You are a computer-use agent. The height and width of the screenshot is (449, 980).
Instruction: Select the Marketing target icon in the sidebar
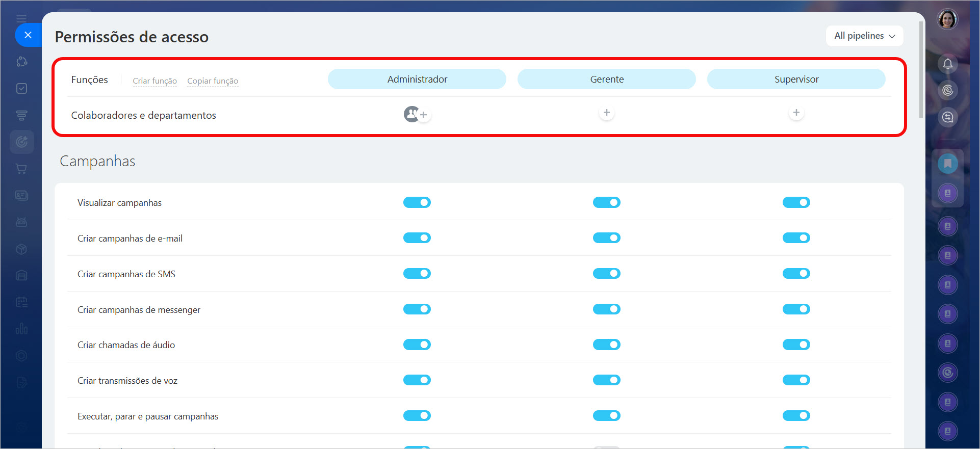pyautogui.click(x=21, y=142)
